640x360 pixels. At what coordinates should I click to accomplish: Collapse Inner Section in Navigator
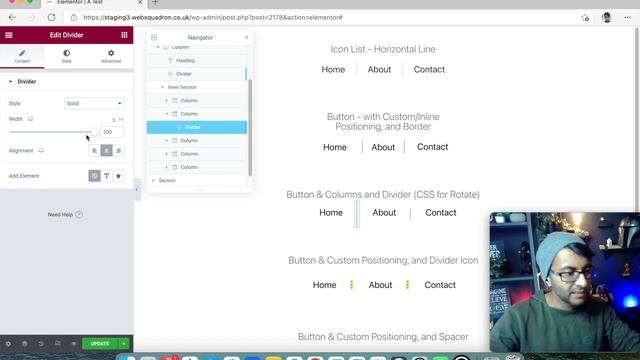tap(162, 87)
